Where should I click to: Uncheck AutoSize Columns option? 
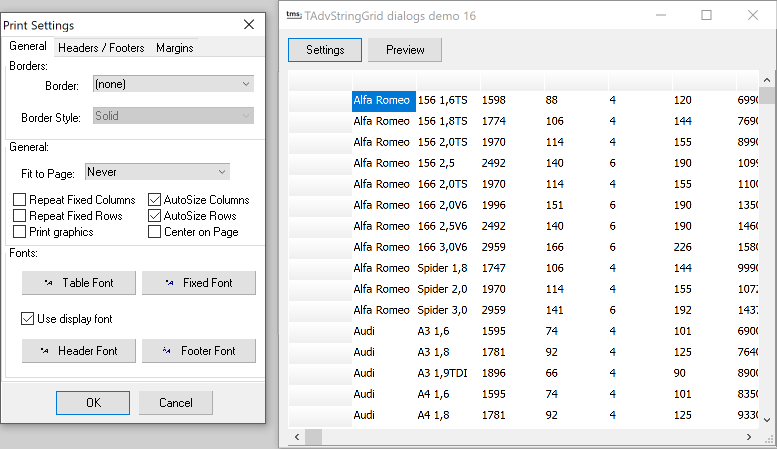[155, 200]
